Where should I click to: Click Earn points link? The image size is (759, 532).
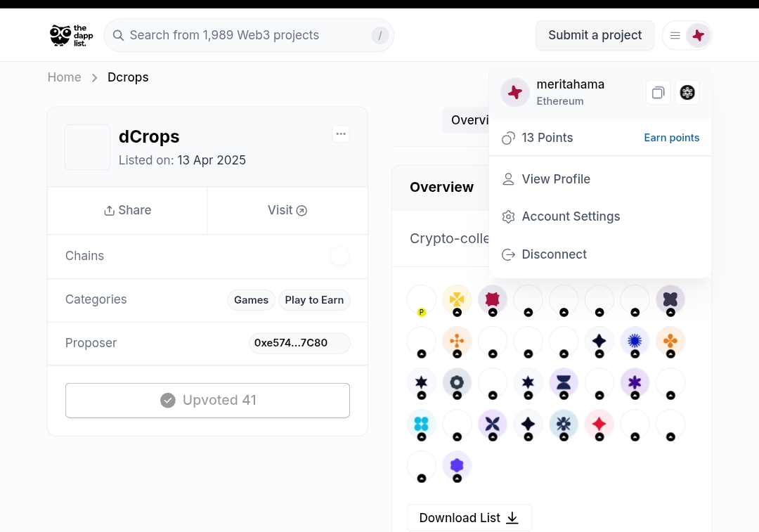coord(671,138)
